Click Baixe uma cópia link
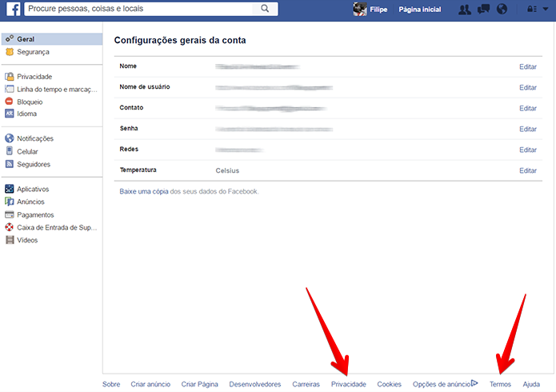The image size is (556, 392). point(144,191)
